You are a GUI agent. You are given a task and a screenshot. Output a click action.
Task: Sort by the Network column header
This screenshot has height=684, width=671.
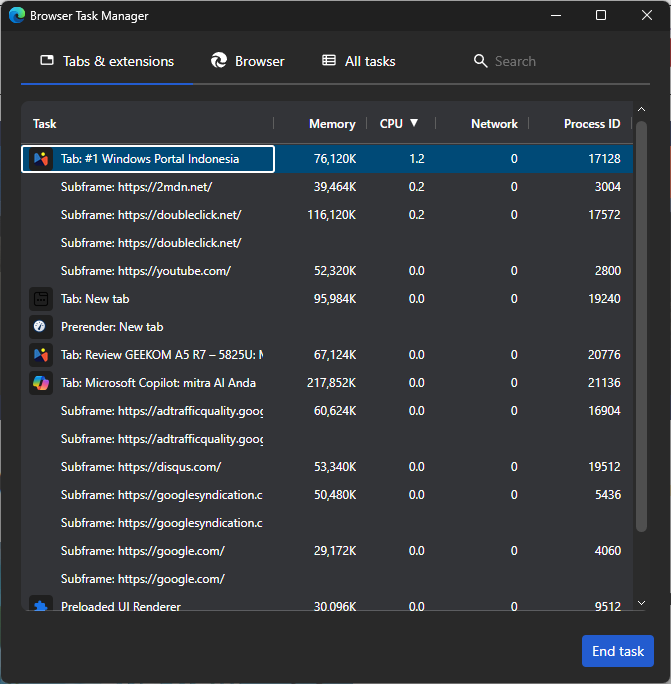pos(494,124)
